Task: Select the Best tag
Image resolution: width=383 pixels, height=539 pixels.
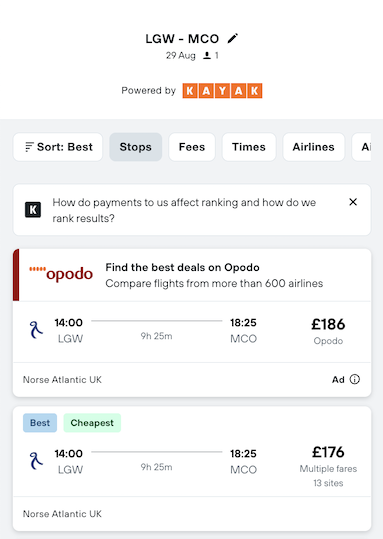Action: pyautogui.click(x=40, y=423)
